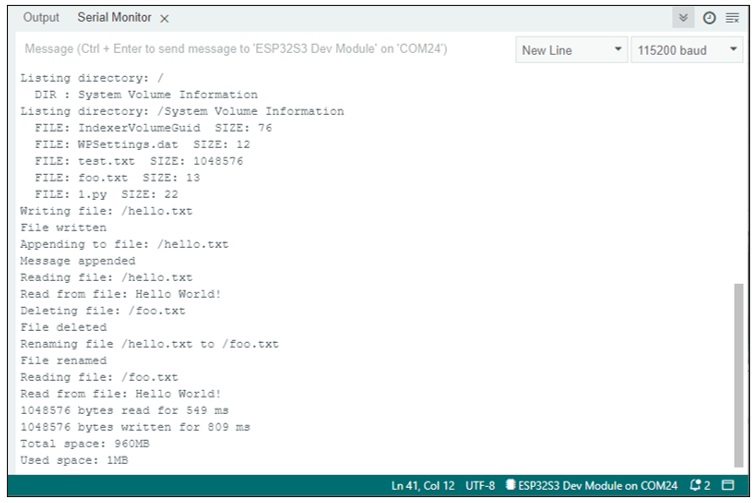756x503 pixels.
Task: Click the 'Total space: 960MB' output line
Action: (85, 444)
